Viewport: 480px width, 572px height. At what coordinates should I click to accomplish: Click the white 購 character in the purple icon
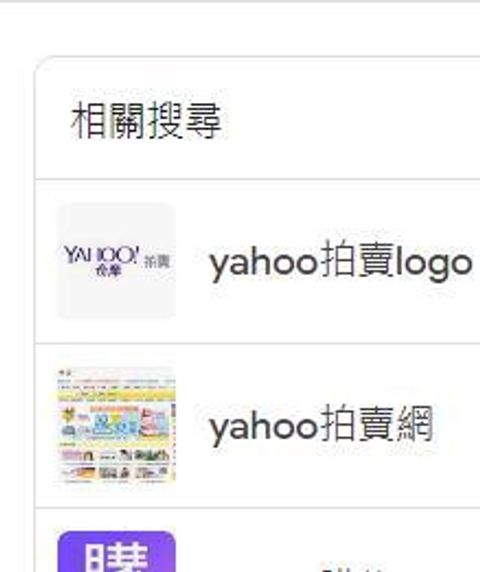[116, 557]
